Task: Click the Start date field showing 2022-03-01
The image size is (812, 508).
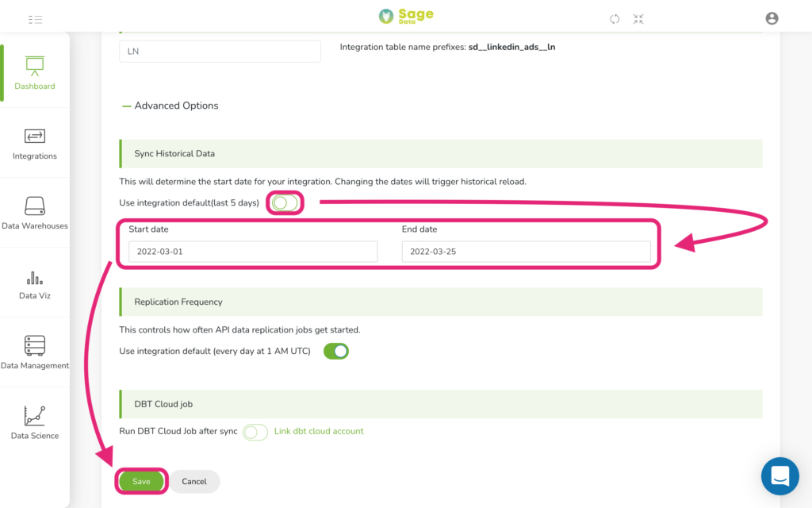Action: click(x=253, y=252)
